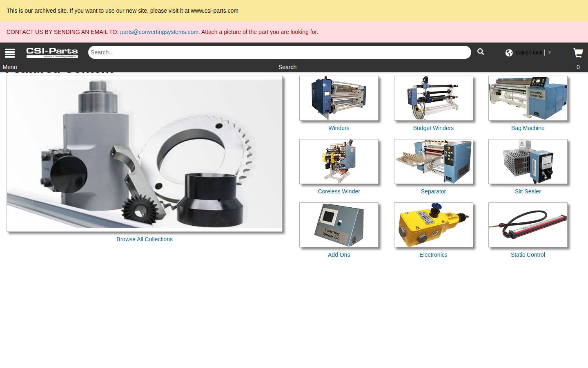588x368 pixels.
Task: Click the Menu label under hamburger icon
Action: point(10,67)
